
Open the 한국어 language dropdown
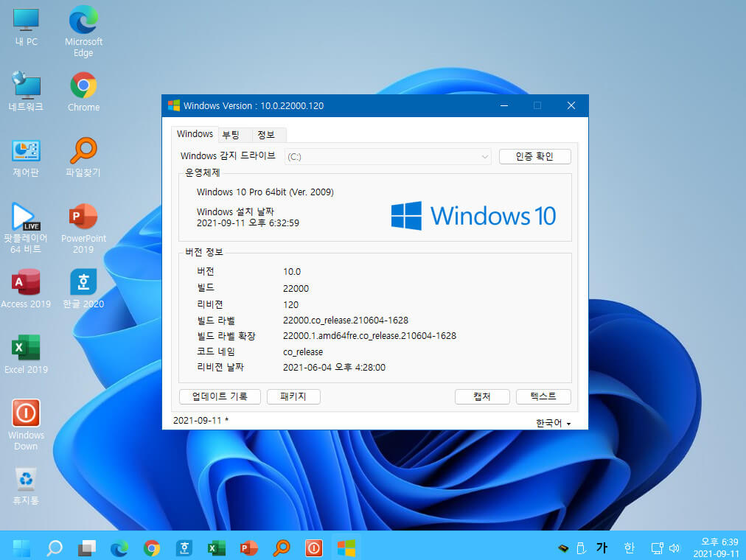554,423
